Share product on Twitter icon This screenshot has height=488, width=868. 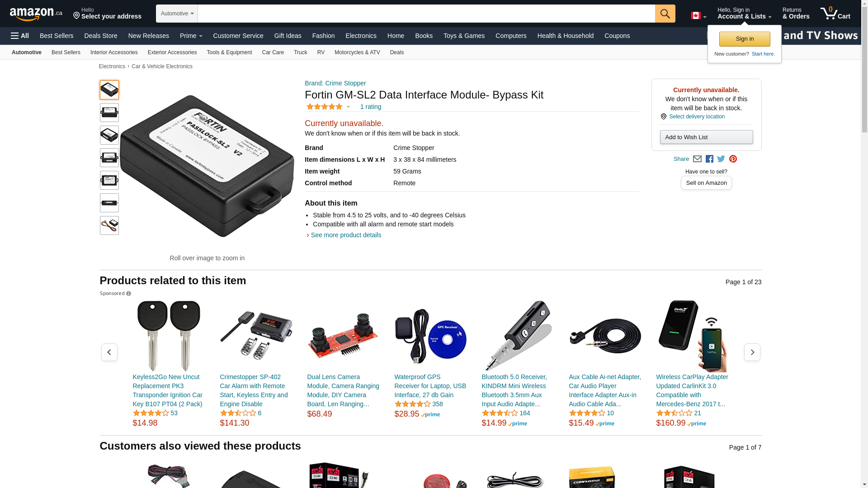point(721,159)
